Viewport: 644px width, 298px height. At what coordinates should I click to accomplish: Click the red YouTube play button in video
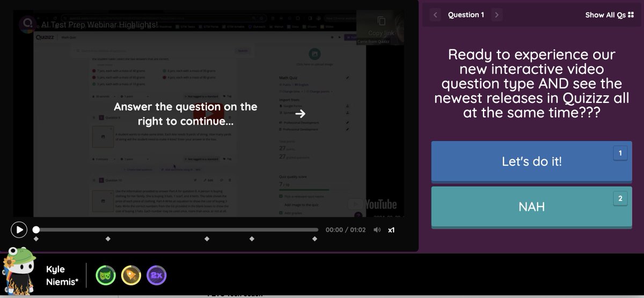pyautogui.click(x=209, y=113)
